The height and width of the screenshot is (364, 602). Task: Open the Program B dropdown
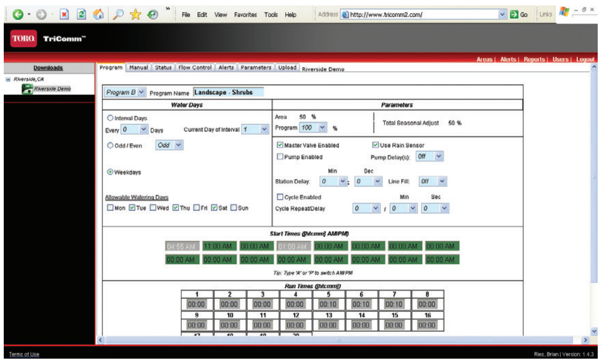tap(125, 92)
